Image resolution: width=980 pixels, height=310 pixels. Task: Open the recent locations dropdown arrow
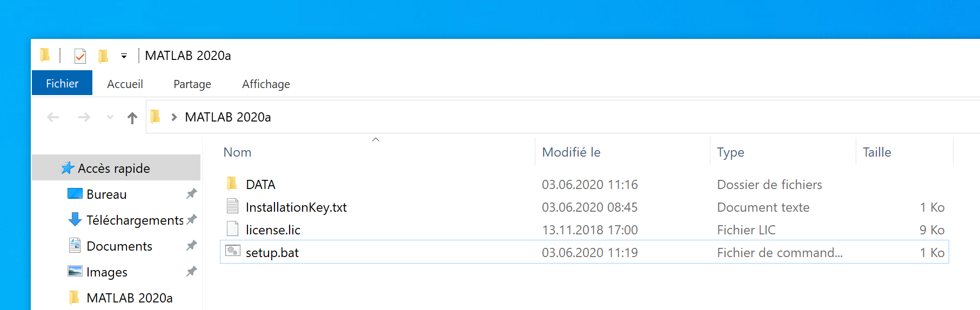110,117
